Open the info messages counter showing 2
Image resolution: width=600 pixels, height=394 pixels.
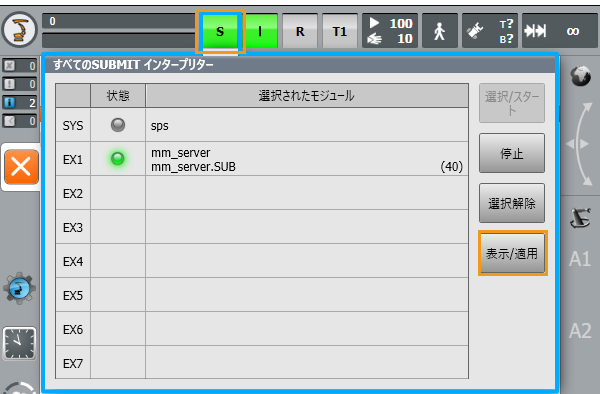20,103
